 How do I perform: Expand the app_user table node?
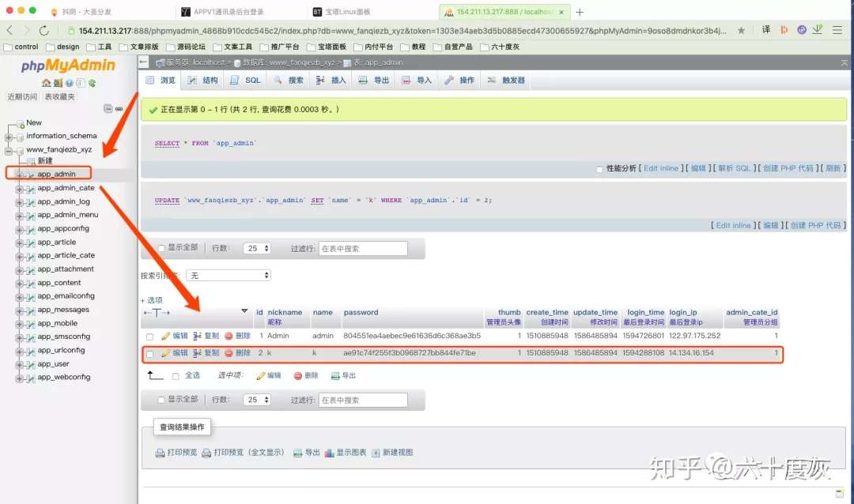click(19, 365)
